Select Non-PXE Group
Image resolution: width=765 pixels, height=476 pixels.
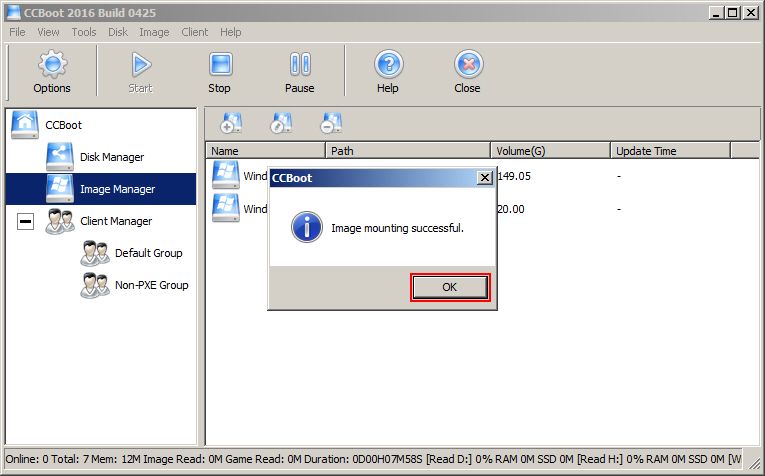pyautogui.click(x=151, y=285)
